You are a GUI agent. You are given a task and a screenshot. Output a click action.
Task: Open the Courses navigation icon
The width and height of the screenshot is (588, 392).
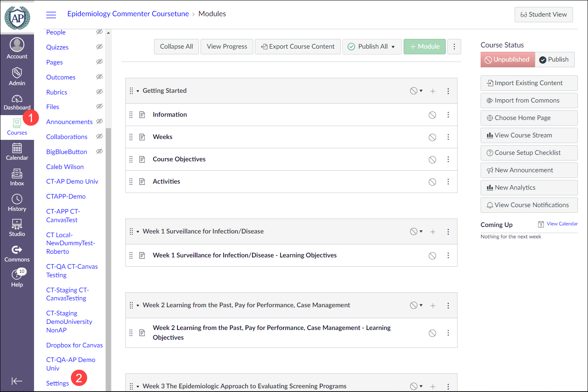pyautogui.click(x=17, y=127)
